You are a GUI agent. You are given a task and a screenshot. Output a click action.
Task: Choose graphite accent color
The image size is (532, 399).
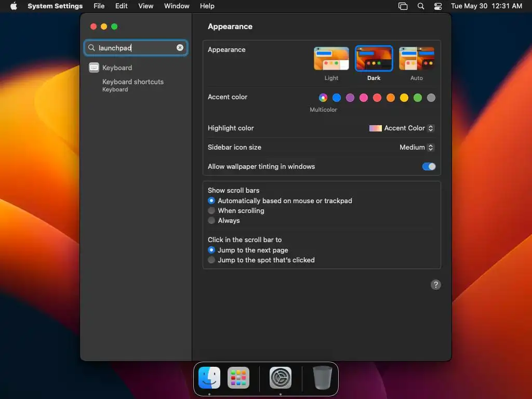coord(431,98)
